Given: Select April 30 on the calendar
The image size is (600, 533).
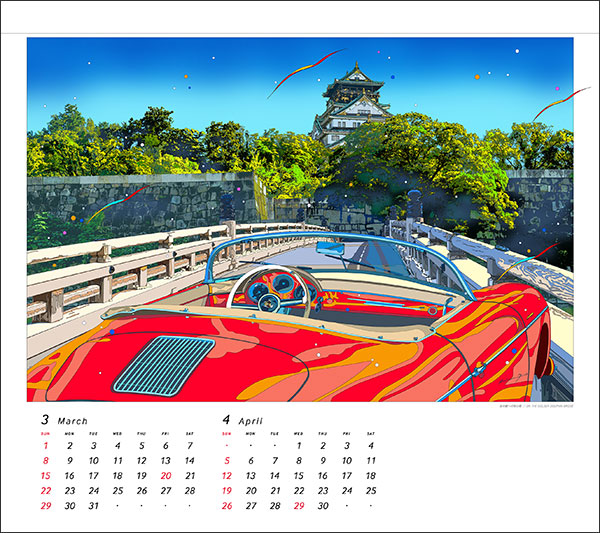Looking at the screenshot, I should [x=323, y=506].
